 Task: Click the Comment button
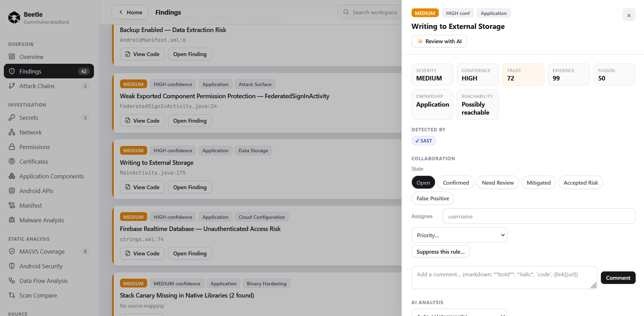618,278
